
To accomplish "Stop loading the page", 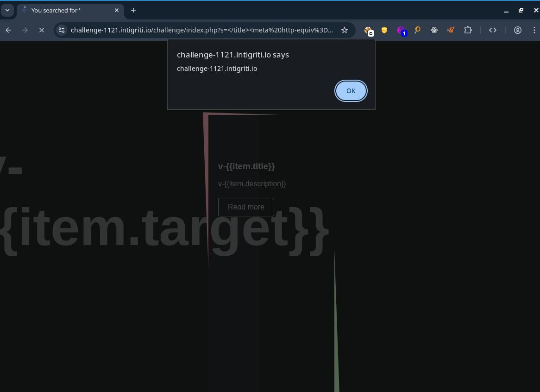I will click(42, 30).
